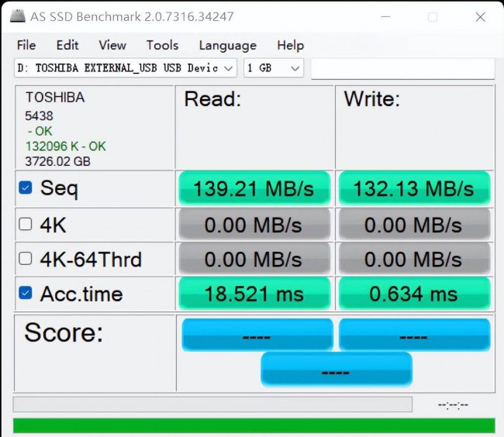Click the Seq read result 139.21 MB/s

pyautogui.click(x=254, y=188)
